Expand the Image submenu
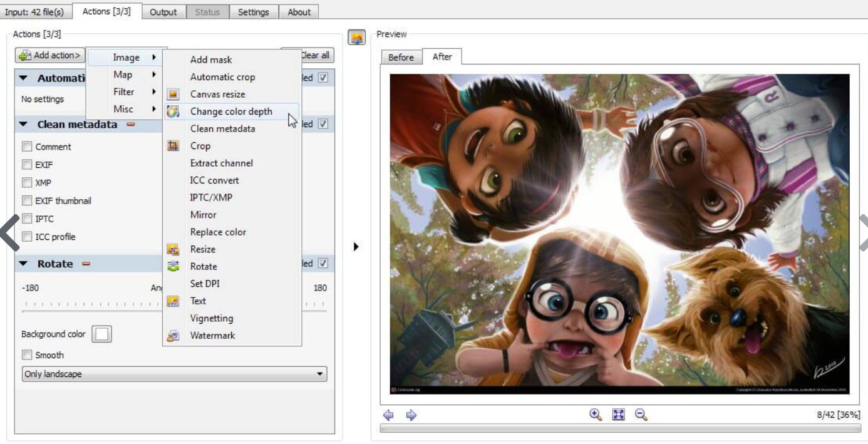The height and width of the screenshot is (444, 868). 125,58
